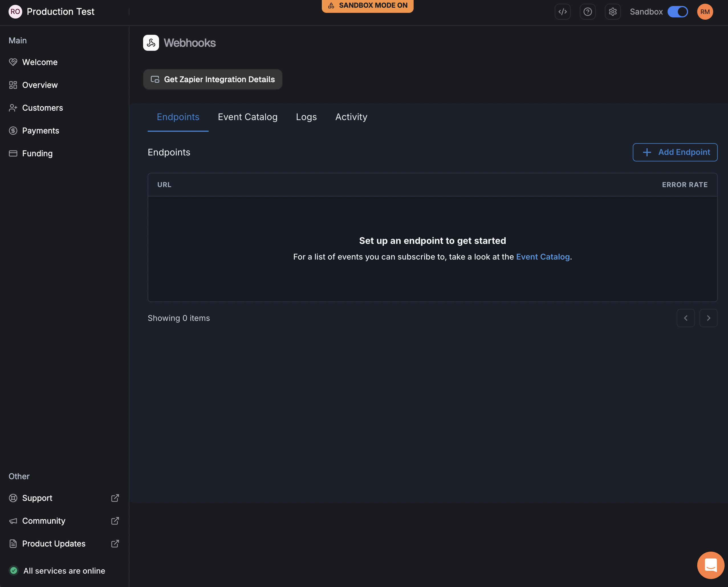Click Get Zapier Integration Details button
Viewport: 728px width, 587px height.
point(212,80)
